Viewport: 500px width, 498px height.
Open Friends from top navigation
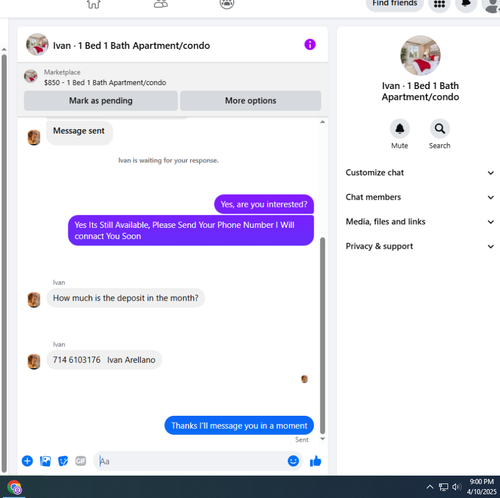click(161, 4)
